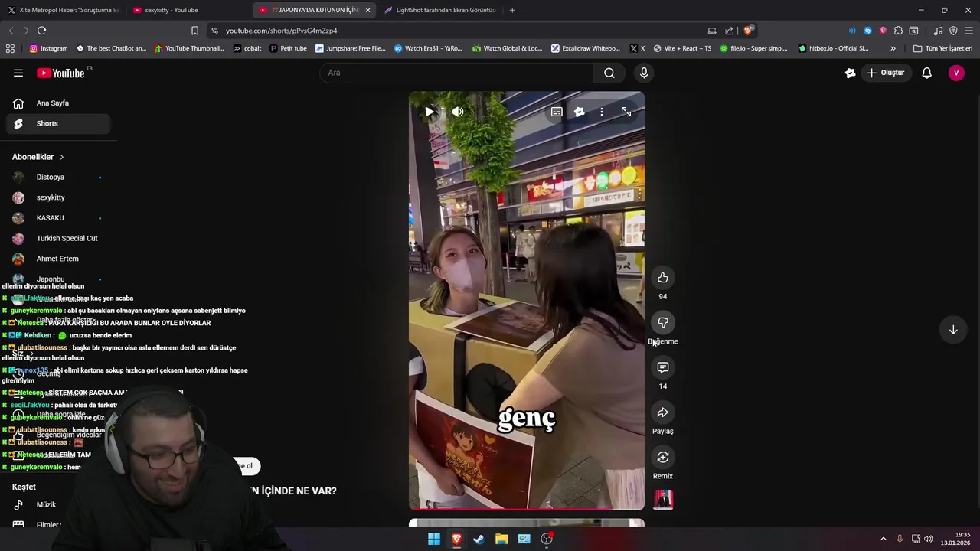Open the Tüm Yer İşaretleri bookmarks folder
This screenshot has height=551, width=980.
[x=942, y=48]
